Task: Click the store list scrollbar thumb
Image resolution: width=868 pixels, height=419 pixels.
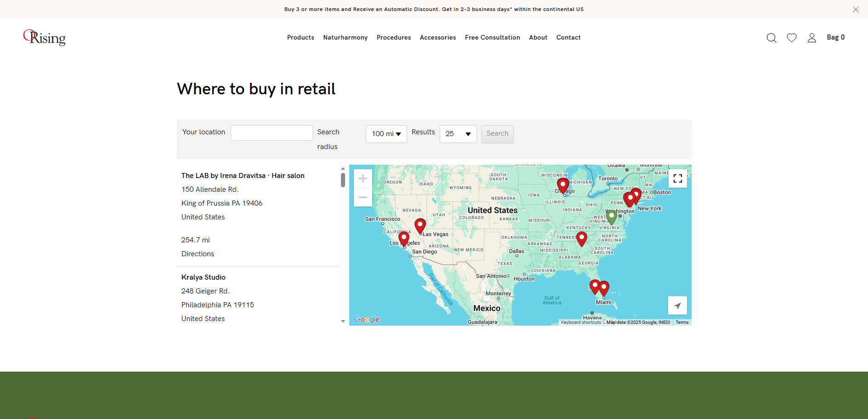Action: point(343,180)
